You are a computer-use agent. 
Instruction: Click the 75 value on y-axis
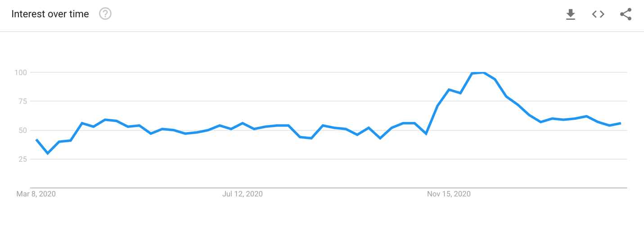point(23,102)
